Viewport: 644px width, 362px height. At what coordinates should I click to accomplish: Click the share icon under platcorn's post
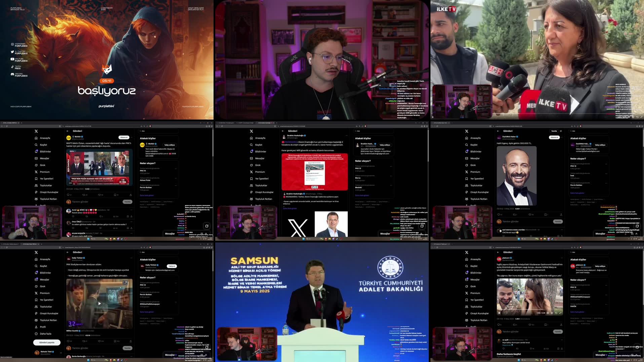pyautogui.click(x=561, y=325)
